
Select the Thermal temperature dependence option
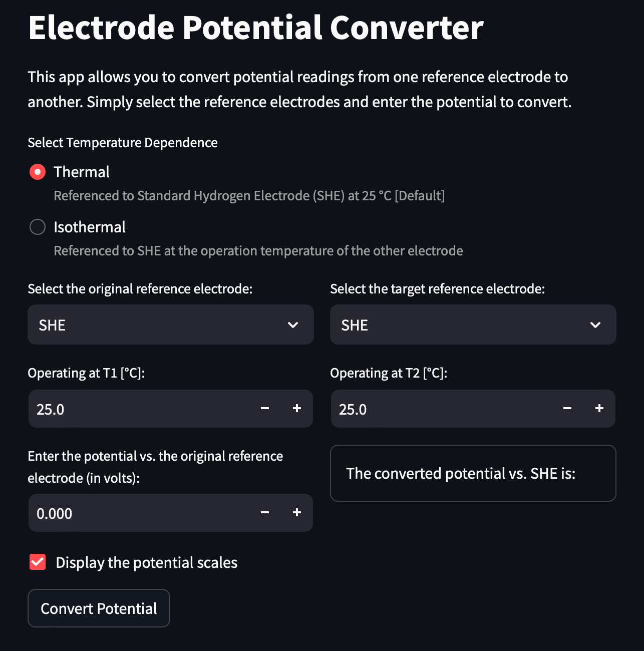point(37,172)
